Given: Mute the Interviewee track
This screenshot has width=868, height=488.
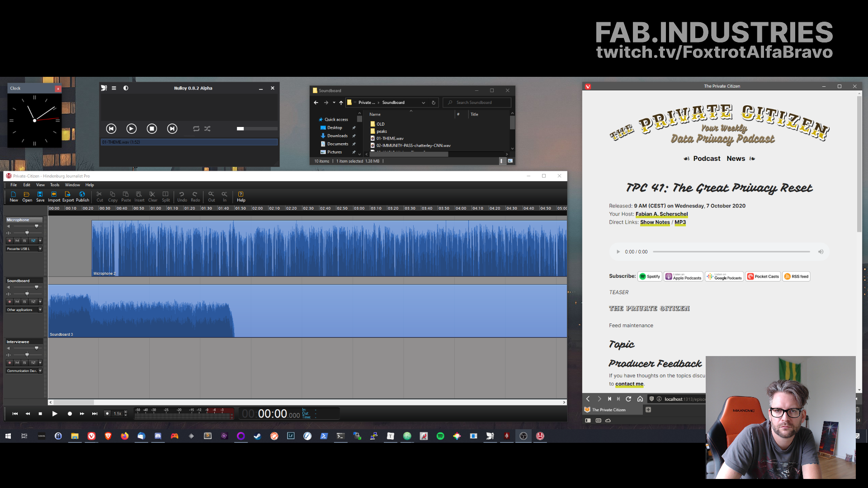Looking at the screenshot, I should click(17, 363).
